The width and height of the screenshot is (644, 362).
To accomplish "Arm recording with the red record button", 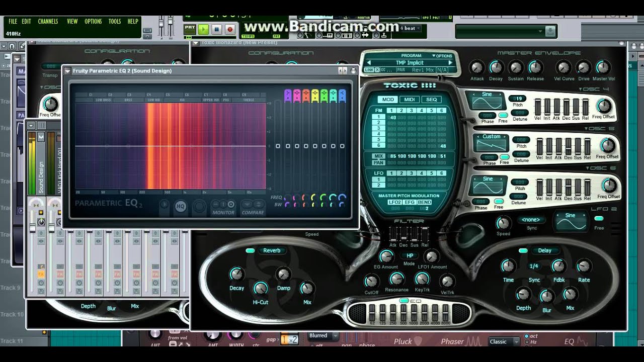I will (230, 29).
